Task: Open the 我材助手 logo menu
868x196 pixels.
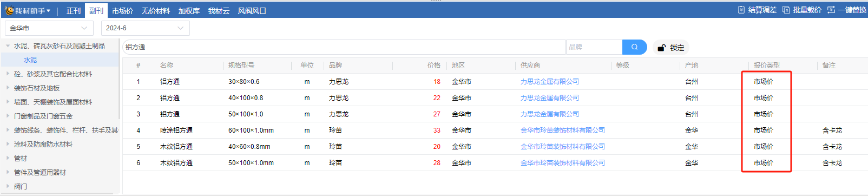Action: [28, 10]
